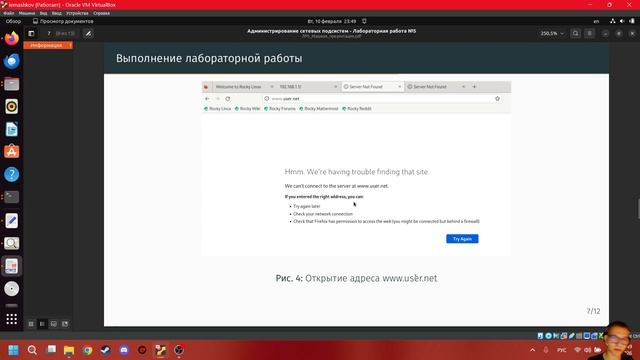
Task: Toggle the document viewer side pane
Action: tap(31, 33)
